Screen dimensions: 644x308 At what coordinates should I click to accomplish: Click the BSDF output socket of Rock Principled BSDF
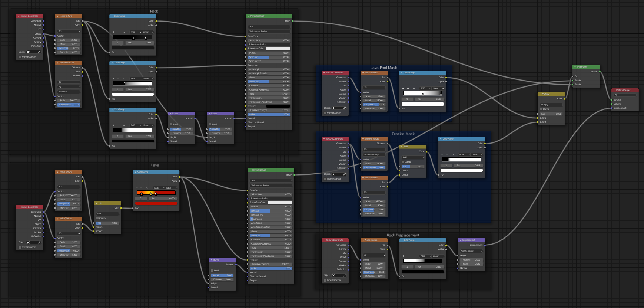click(x=293, y=21)
